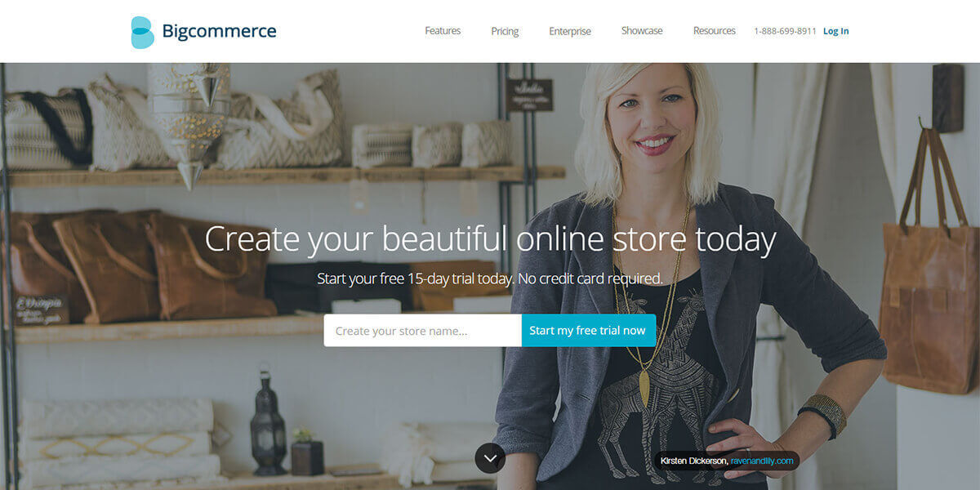
Task: Click Start my free trial now button
Action: pyautogui.click(x=587, y=330)
